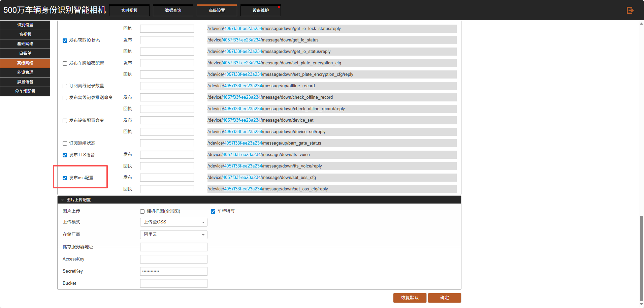Image resolution: width=644 pixels, height=308 pixels.
Task: Click the page's vertical scrollbar thumb
Action: pos(641,258)
